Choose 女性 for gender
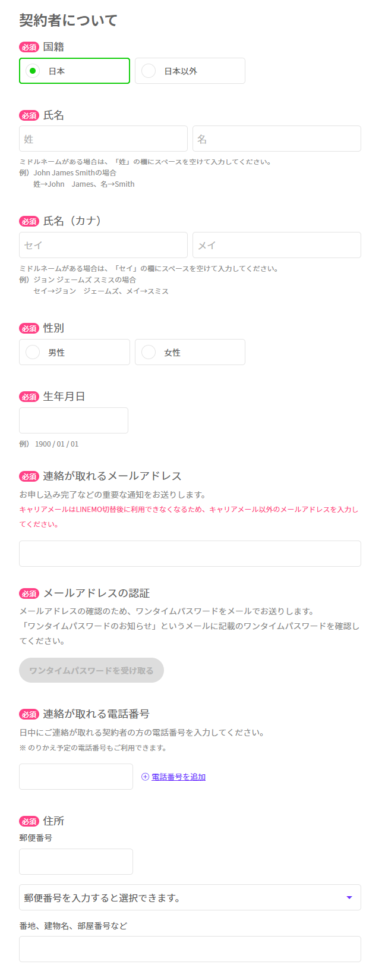The height and width of the screenshot is (980, 382). (148, 351)
